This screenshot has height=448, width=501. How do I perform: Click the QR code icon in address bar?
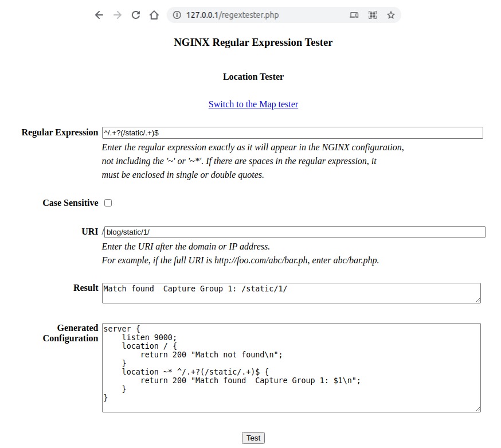pos(373,15)
